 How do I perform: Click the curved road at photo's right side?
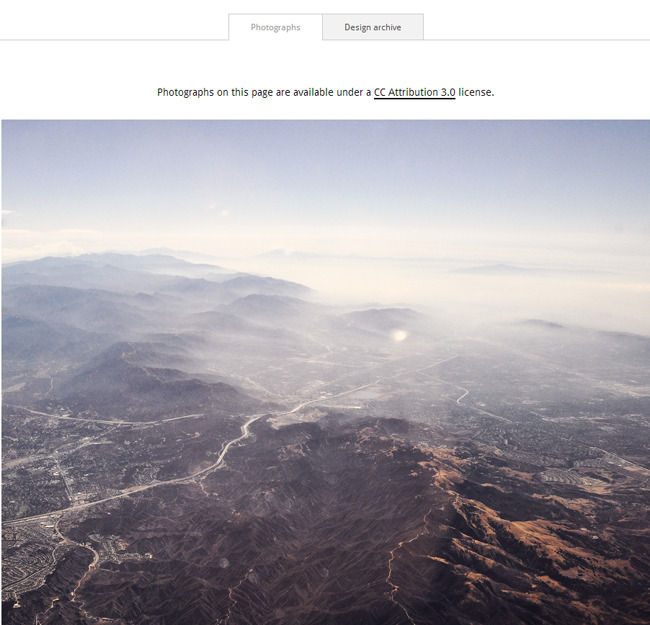(x=462, y=396)
